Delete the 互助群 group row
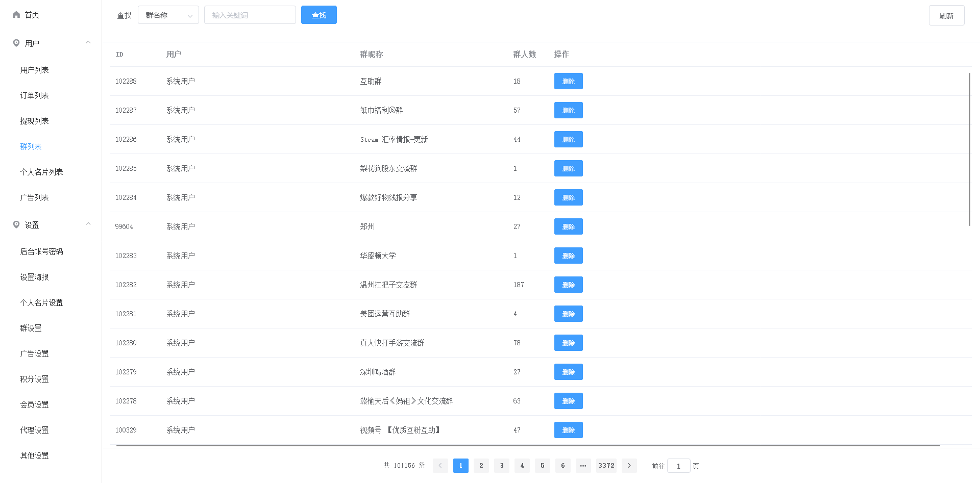The image size is (980, 483). 568,82
